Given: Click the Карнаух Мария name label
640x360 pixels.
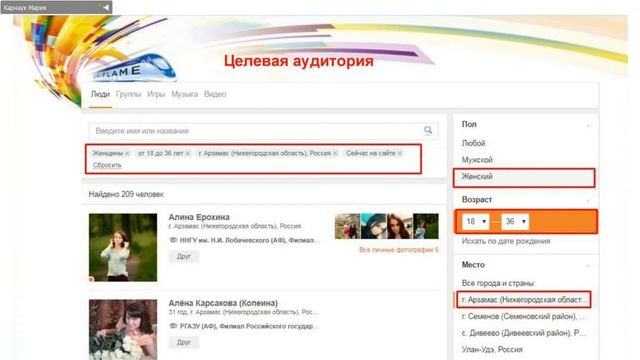Looking at the screenshot, I should click(25, 8).
